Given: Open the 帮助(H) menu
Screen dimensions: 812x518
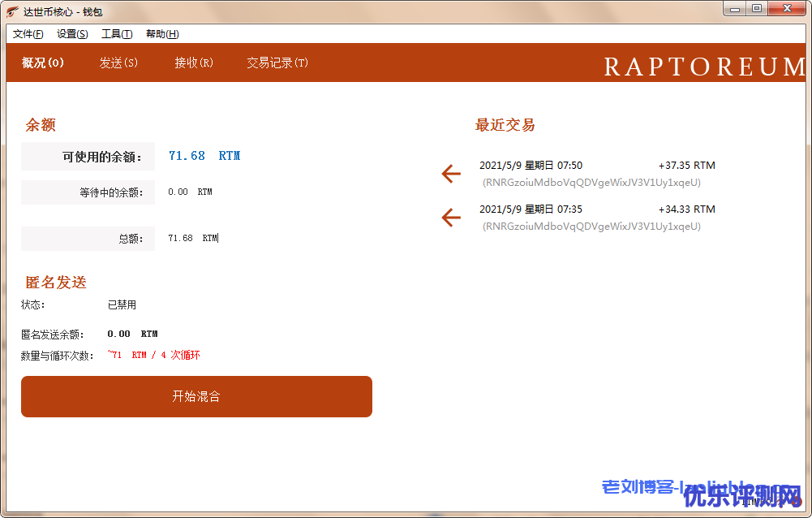Looking at the screenshot, I should 162,34.
